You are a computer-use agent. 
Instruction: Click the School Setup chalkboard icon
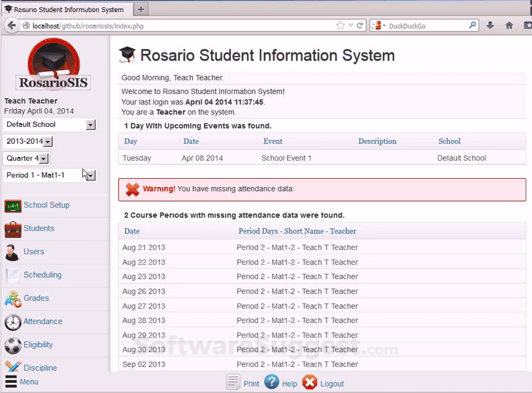coord(13,206)
